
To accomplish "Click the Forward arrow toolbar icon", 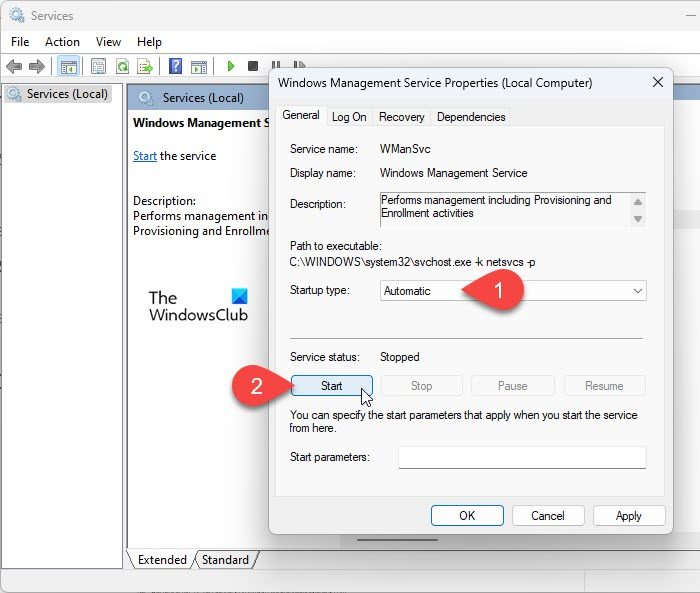I will click(37, 67).
